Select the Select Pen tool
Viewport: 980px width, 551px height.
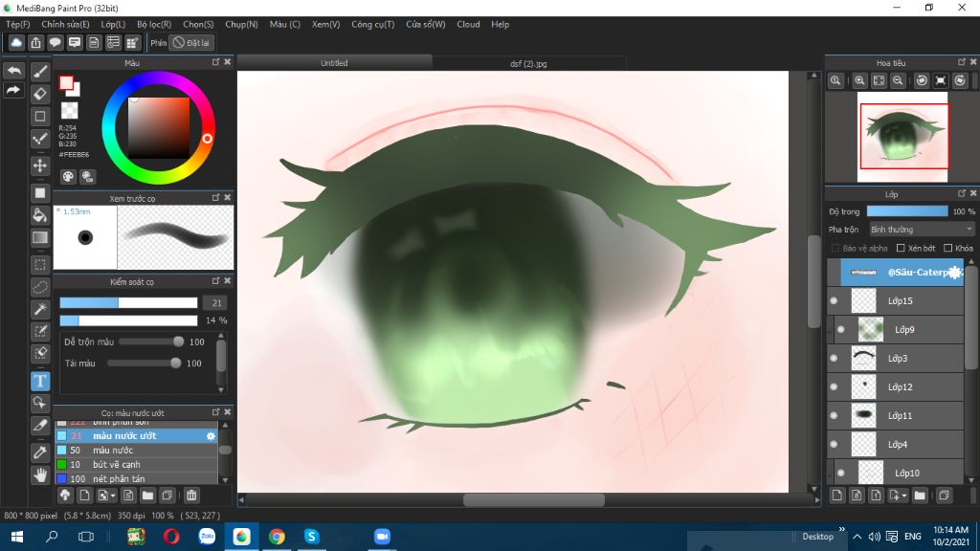tap(40, 331)
